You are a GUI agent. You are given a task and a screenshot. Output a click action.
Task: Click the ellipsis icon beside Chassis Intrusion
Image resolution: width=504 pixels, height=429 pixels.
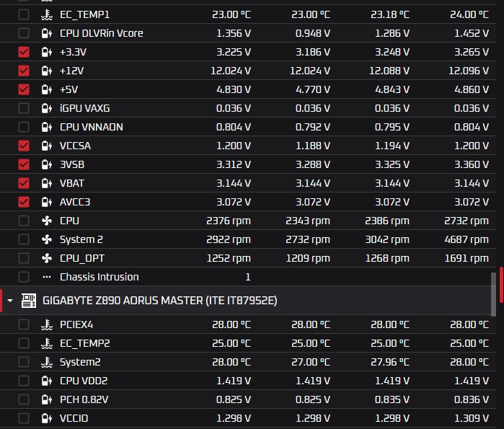46,277
